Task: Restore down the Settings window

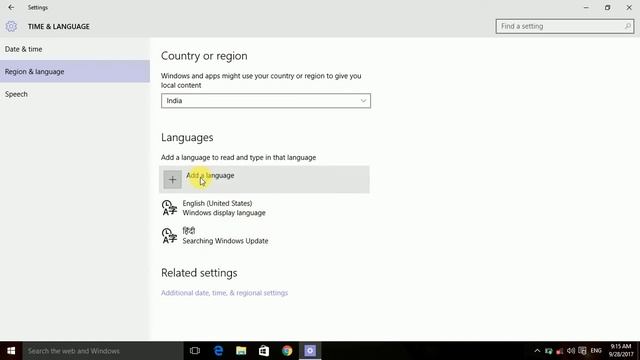Action: click(608, 7)
